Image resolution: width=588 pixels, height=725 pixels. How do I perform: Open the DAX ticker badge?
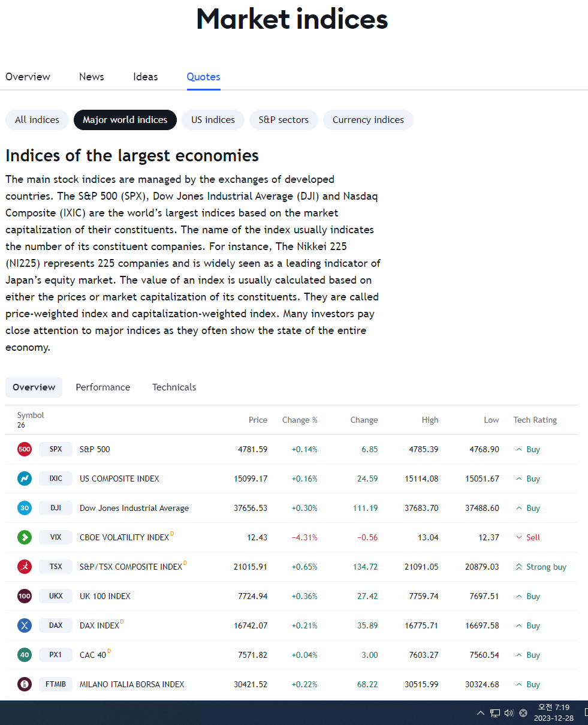point(56,625)
